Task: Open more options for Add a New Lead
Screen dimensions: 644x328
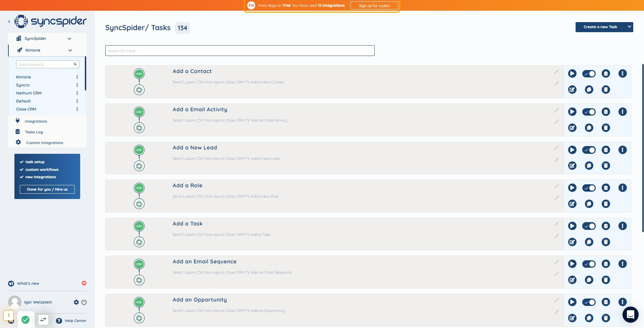Action: (x=623, y=150)
